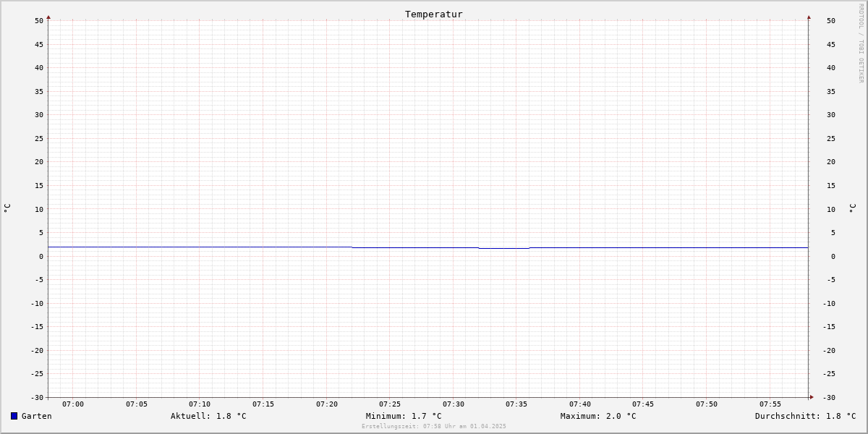This screenshot has height=434, width=868.
Task: Click the Temperatur chart title
Action: [434, 14]
